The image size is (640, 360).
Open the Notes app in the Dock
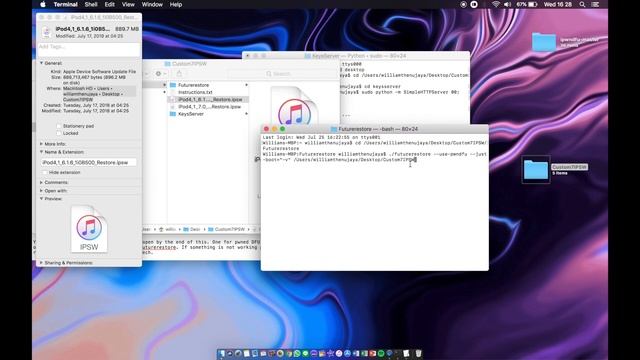coord(247,353)
